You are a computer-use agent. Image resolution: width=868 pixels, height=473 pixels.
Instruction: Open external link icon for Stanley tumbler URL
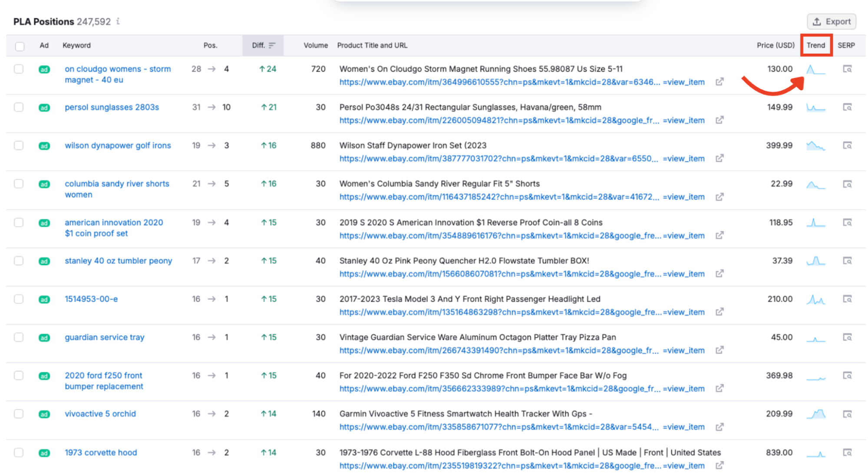[719, 274]
